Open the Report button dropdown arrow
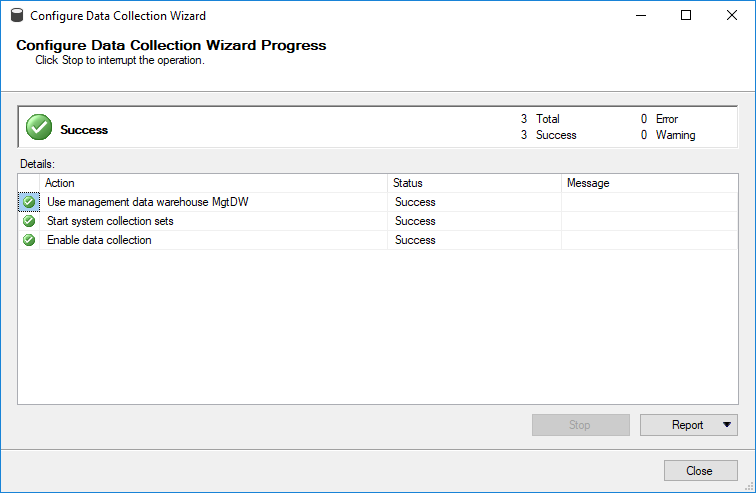 tap(727, 425)
